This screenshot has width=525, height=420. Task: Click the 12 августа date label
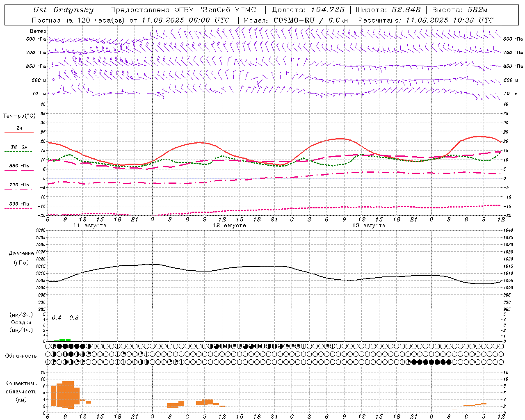coord(229,226)
